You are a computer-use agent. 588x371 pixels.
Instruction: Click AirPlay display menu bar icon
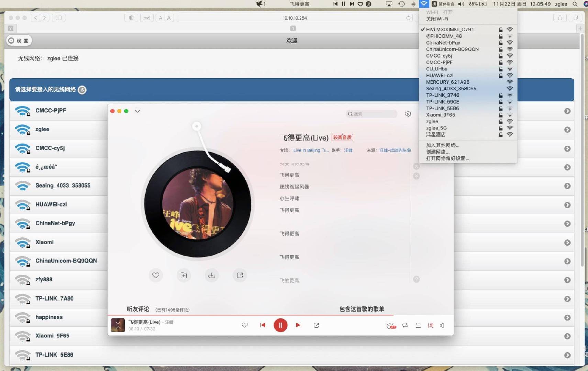(x=389, y=4)
